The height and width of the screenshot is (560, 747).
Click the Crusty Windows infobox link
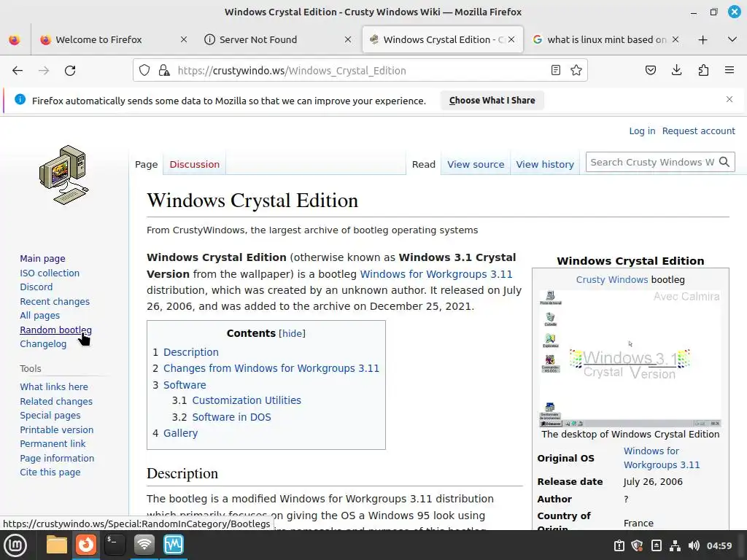pyautogui.click(x=612, y=279)
